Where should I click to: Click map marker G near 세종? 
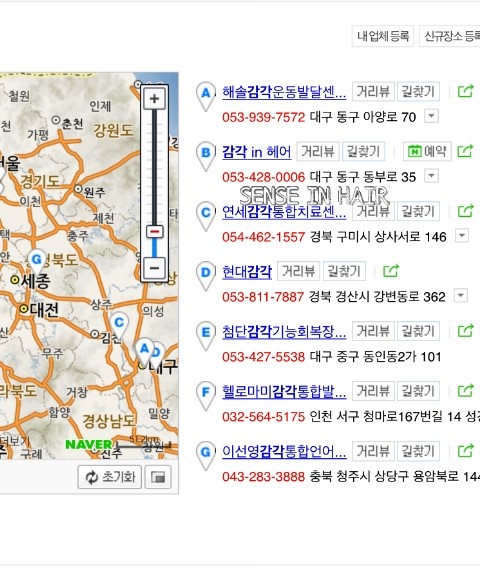(37, 261)
